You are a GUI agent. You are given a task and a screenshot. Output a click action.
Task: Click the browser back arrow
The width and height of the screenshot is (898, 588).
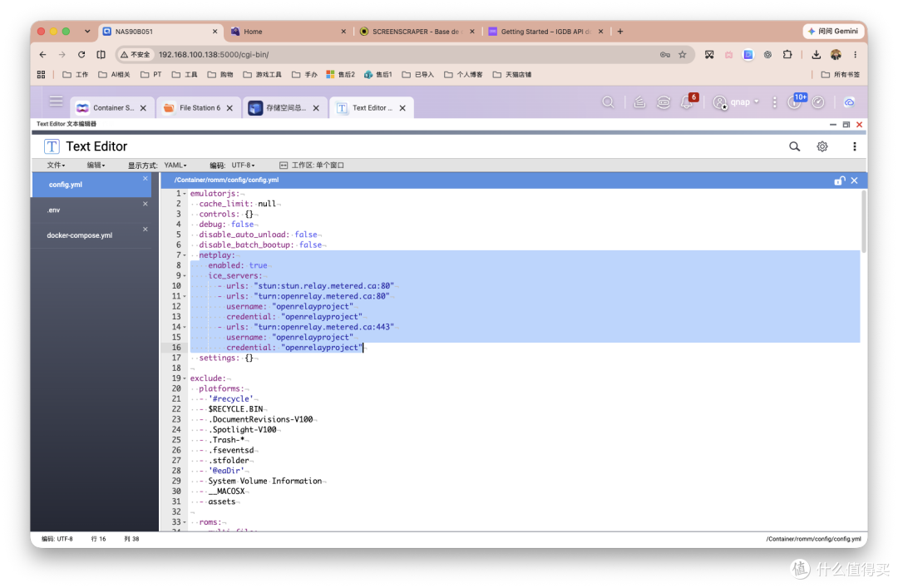pos(43,54)
